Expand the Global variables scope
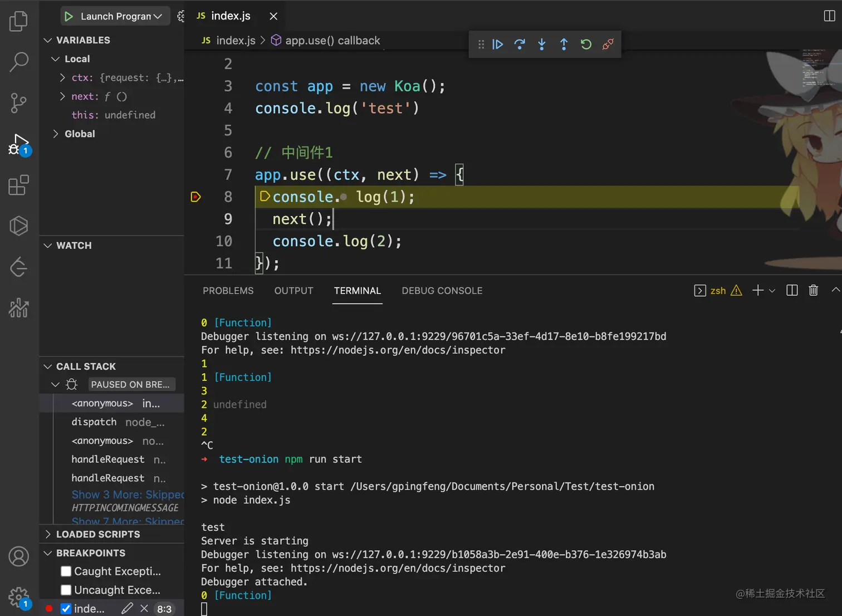The width and height of the screenshot is (842, 616). click(x=55, y=134)
